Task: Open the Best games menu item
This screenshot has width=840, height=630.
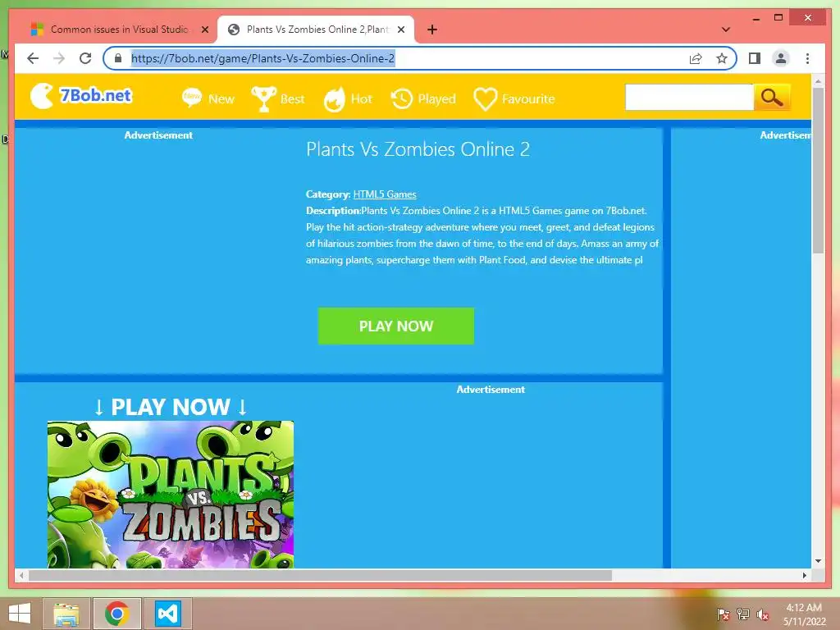Action: (278, 98)
